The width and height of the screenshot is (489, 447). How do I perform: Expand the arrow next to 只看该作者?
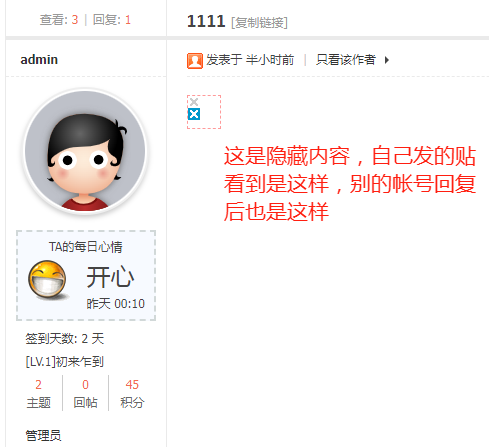pos(387,60)
